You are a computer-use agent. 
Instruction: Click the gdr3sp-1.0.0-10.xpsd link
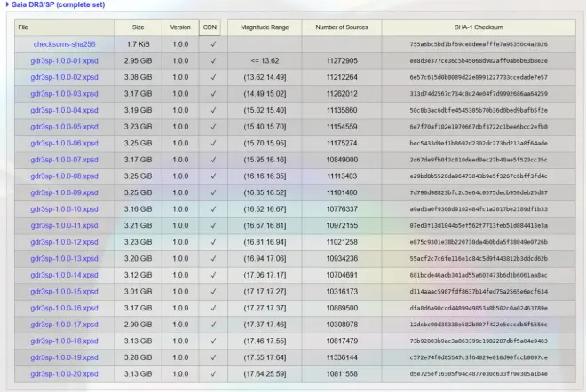point(64,209)
